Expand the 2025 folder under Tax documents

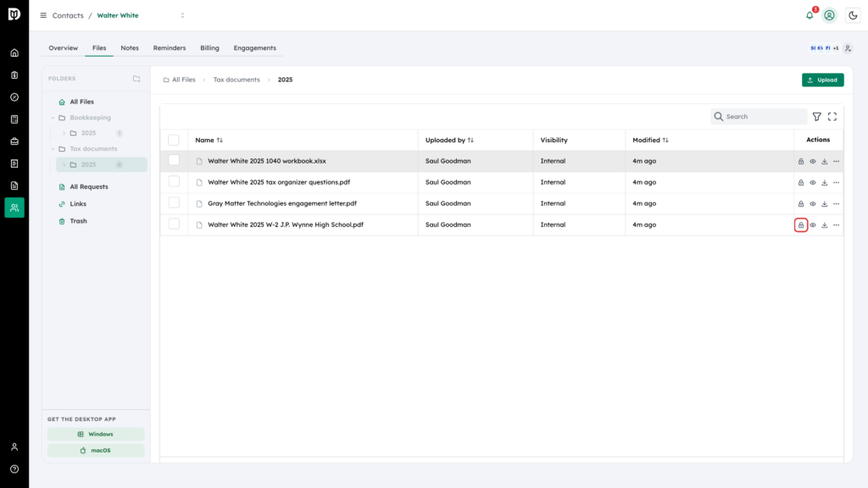(64, 165)
